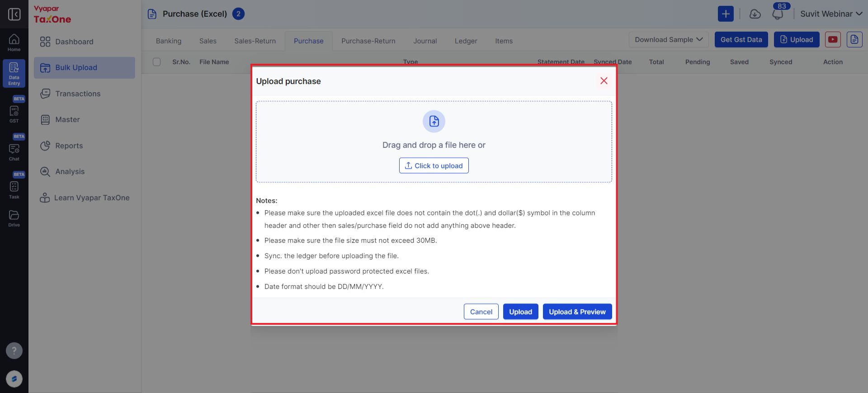Click the question mark help icon
Viewport: 868px width, 393px height.
click(x=14, y=350)
